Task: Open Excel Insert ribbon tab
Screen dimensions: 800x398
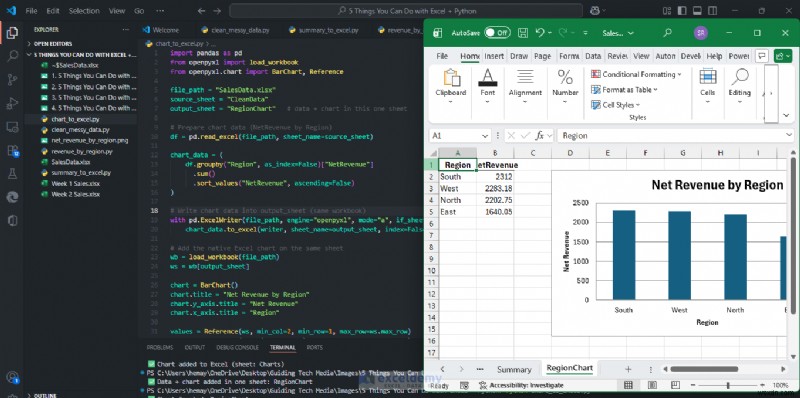Action: [494, 56]
